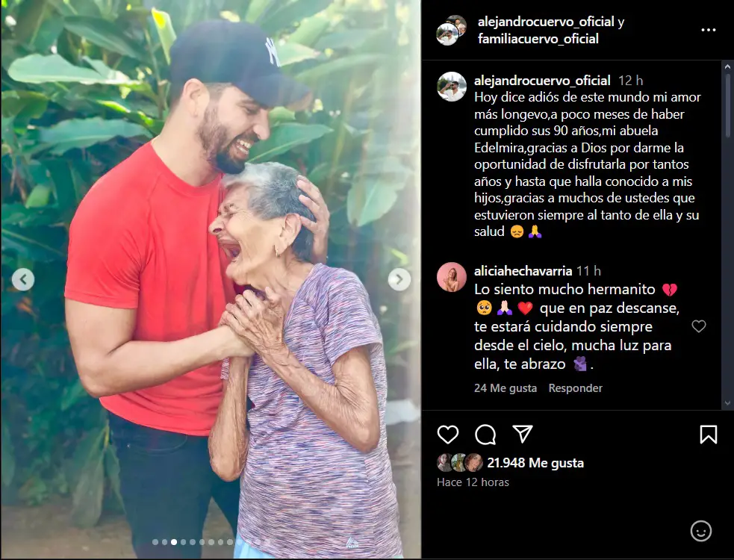Click the scrollbar up arrow in comments
The width and height of the screenshot is (734, 560).
[727, 67]
